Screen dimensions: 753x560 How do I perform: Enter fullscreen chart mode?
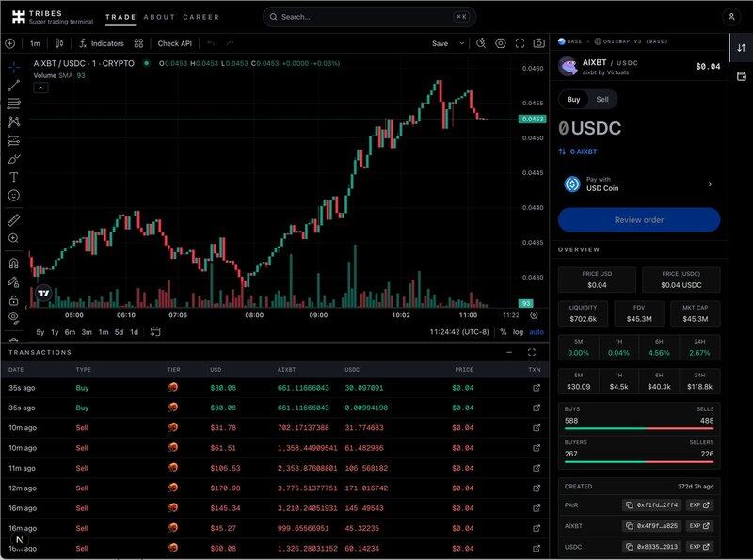[520, 43]
